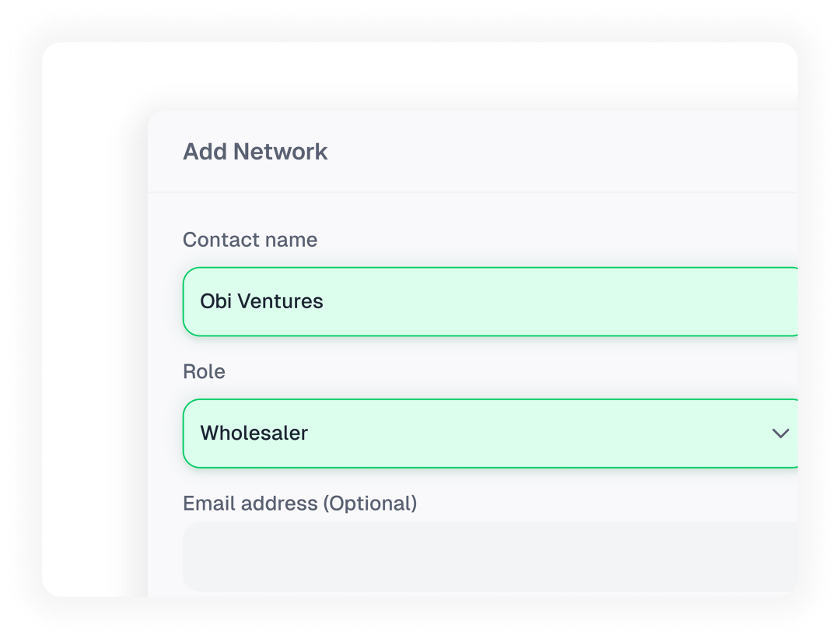Click the "Add Network" dialog heading

pos(255,152)
